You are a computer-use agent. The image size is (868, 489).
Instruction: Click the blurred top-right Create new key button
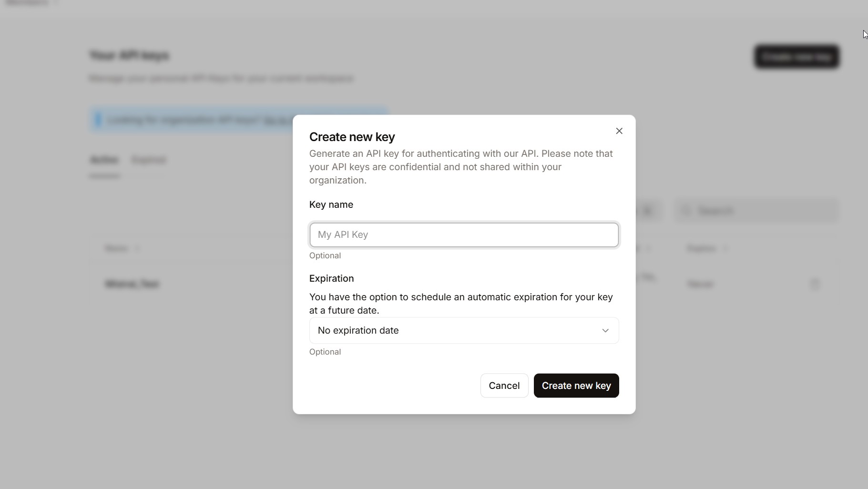pos(796,57)
